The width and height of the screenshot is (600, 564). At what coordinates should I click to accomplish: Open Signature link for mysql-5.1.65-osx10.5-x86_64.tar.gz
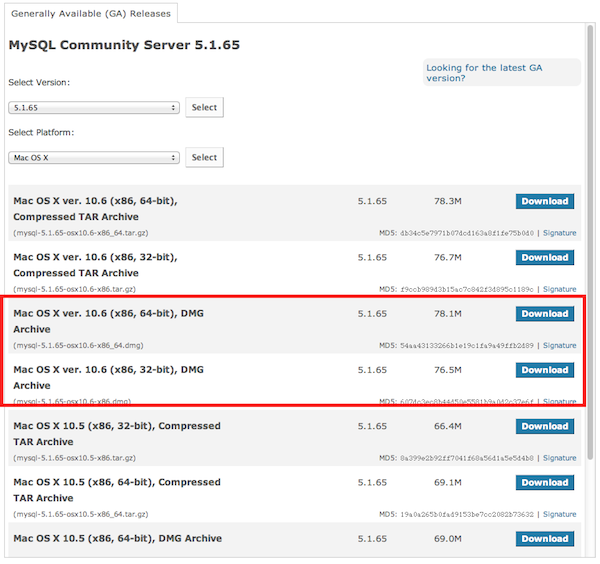point(559,514)
